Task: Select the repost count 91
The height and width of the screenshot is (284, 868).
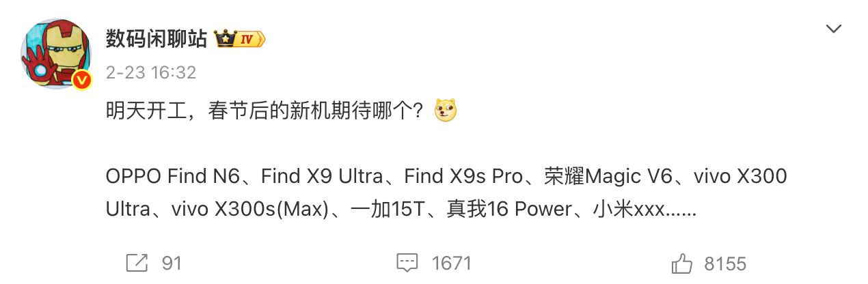Action: [172, 264]
